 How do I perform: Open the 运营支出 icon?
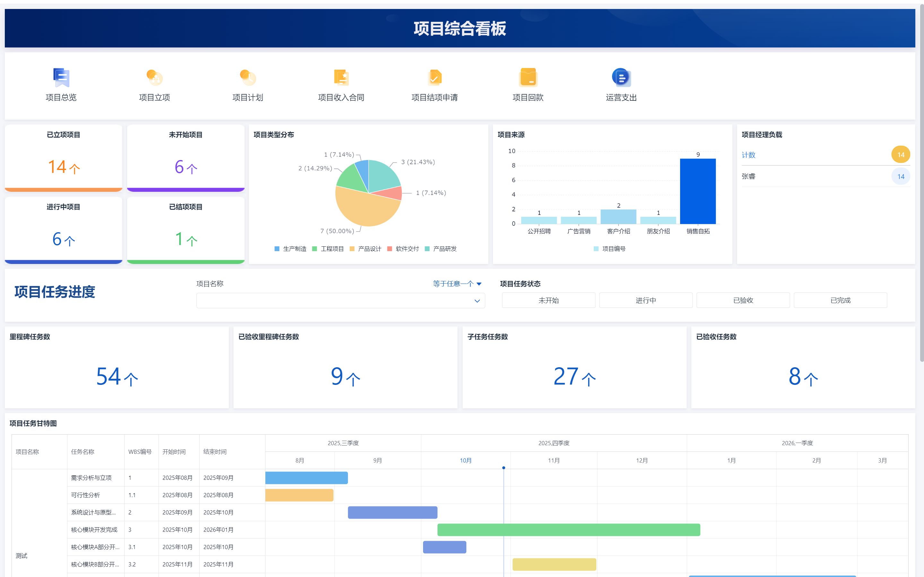[x=621, y=78]
